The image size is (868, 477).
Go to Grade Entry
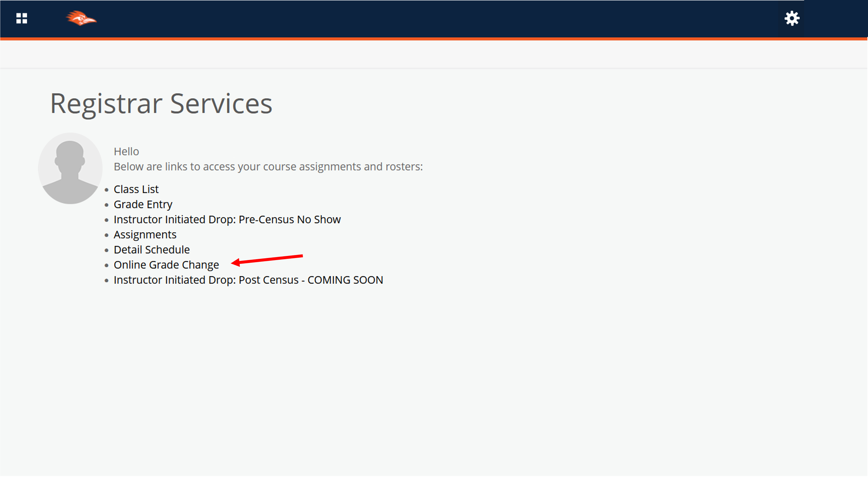coord(143,204)
